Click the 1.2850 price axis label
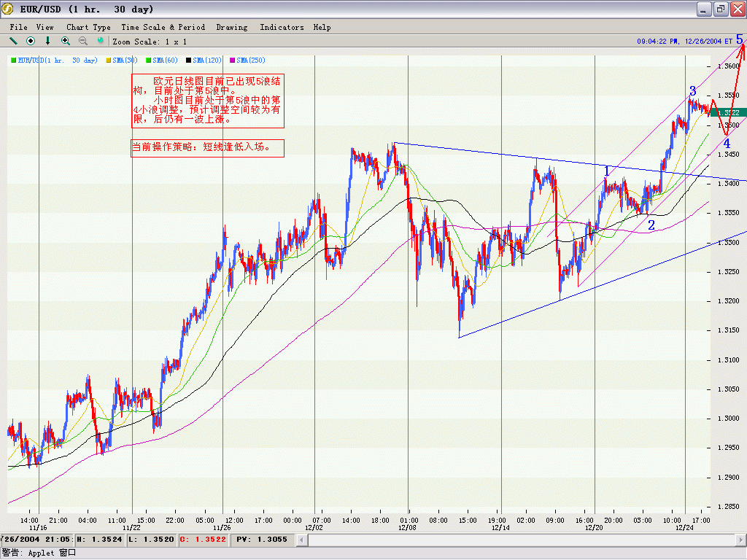The height and width of the screenshot is (560, 747). 729,507
